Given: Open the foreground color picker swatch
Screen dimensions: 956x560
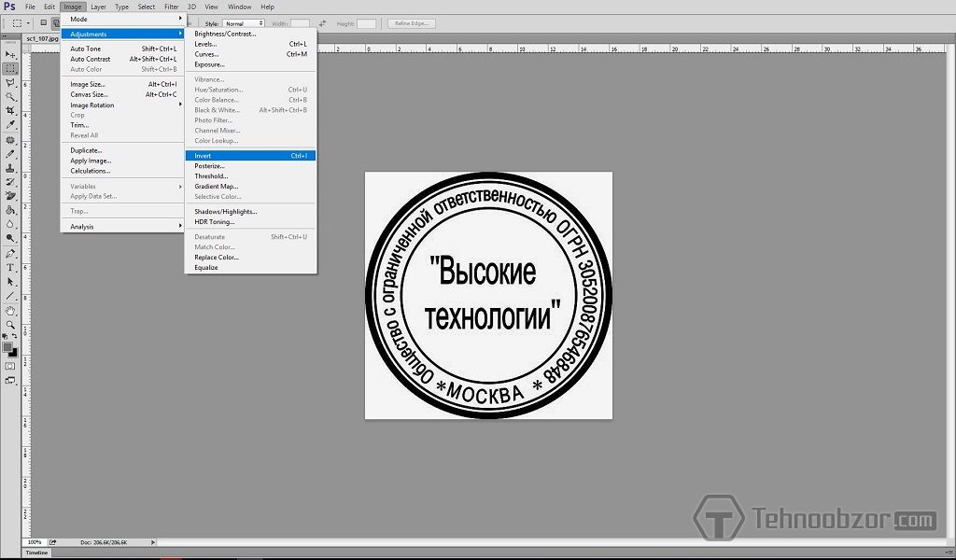Looking at the screenshot, I should point(7,346).
